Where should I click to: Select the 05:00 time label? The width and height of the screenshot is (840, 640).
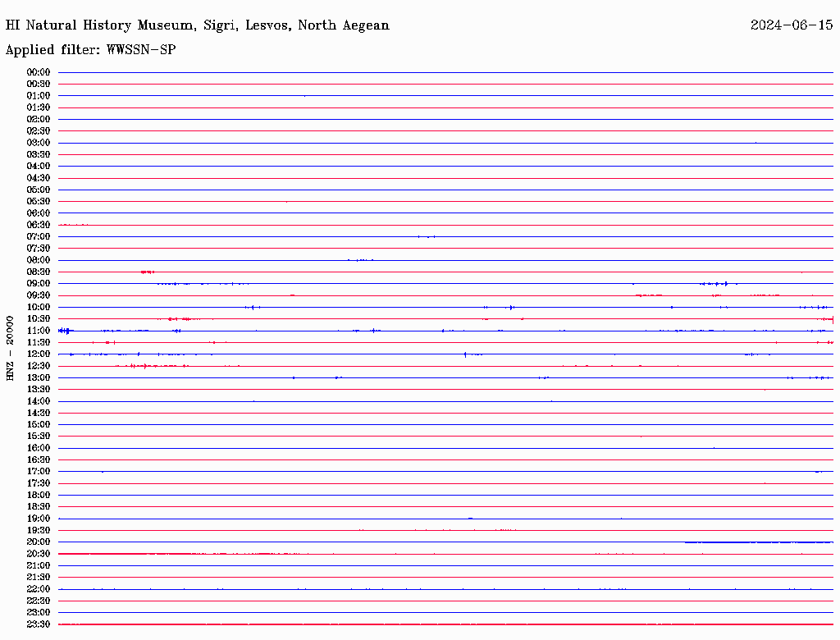coord(39,190)
